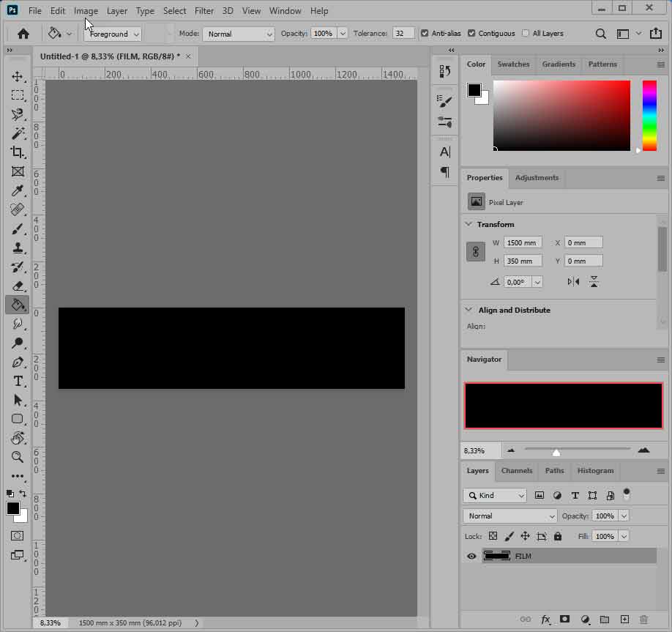The height and width of the screenshot is (632, 672).
Task: Go to the Home screen
Action: click(23, 34)
